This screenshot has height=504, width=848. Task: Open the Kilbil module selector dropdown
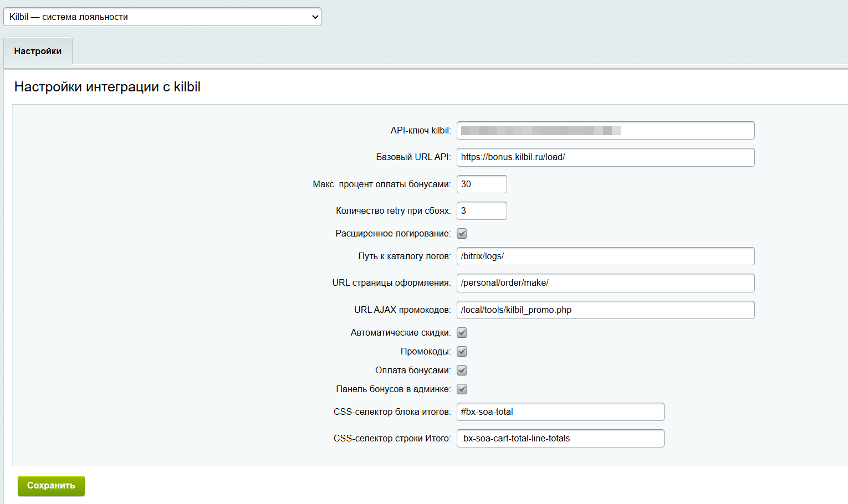click(162, 17)
